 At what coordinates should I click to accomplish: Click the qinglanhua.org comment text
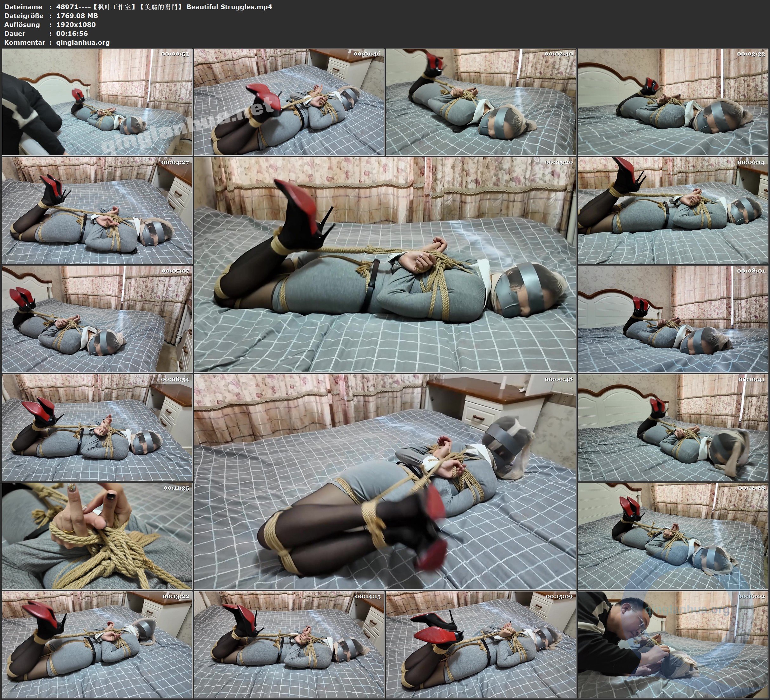(82, 43)
